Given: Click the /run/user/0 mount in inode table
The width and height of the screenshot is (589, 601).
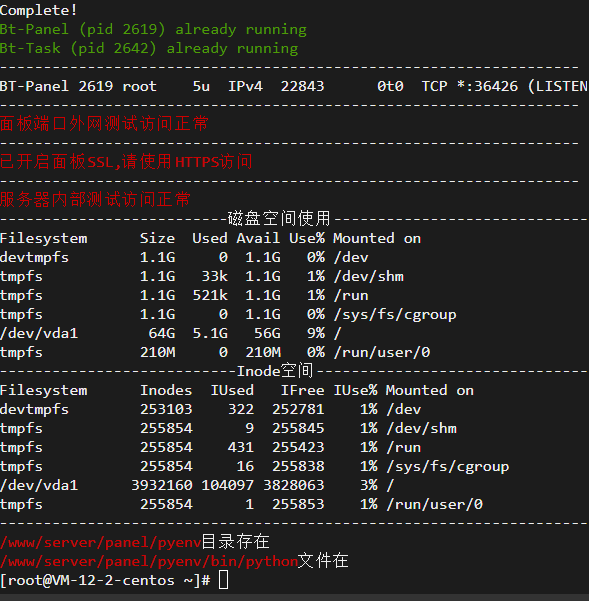Looking at the screenshot, I should click(435, 504).
